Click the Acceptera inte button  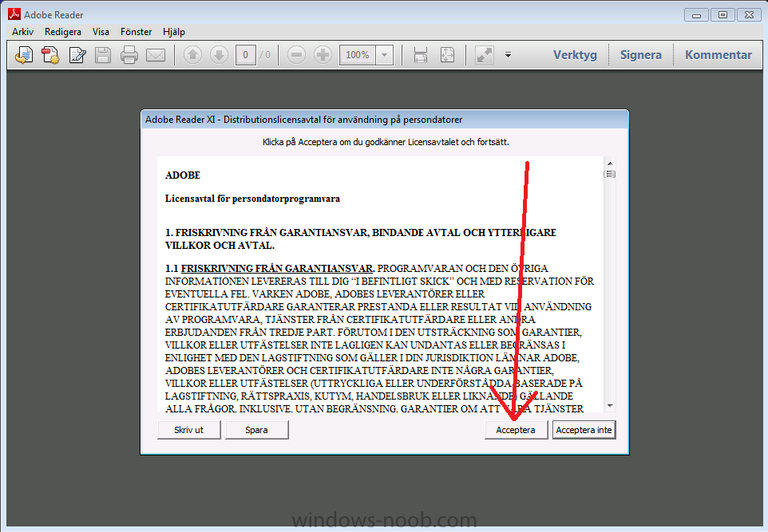tap(584, 430)
